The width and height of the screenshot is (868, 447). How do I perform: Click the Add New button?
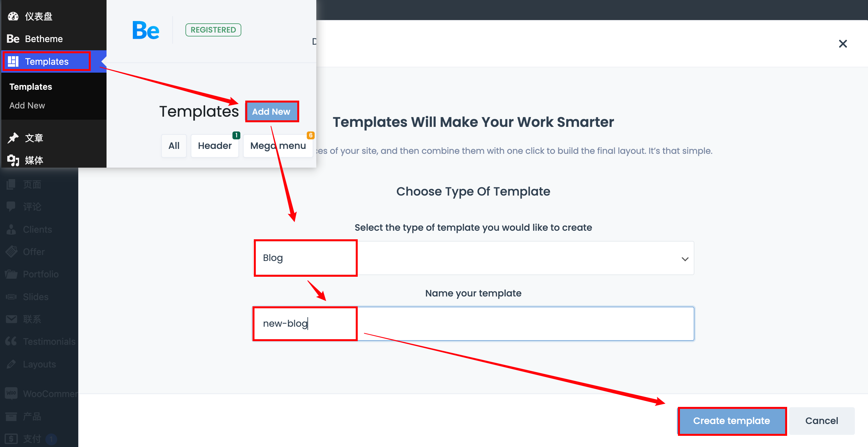click(x=272, y=111)
